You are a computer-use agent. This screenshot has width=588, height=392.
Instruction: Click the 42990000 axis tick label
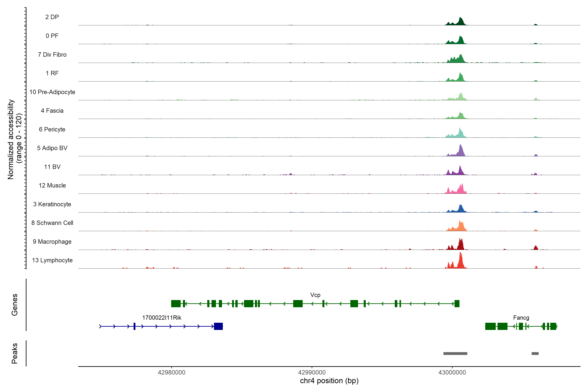pyautogui.click(x=312, y=373)
